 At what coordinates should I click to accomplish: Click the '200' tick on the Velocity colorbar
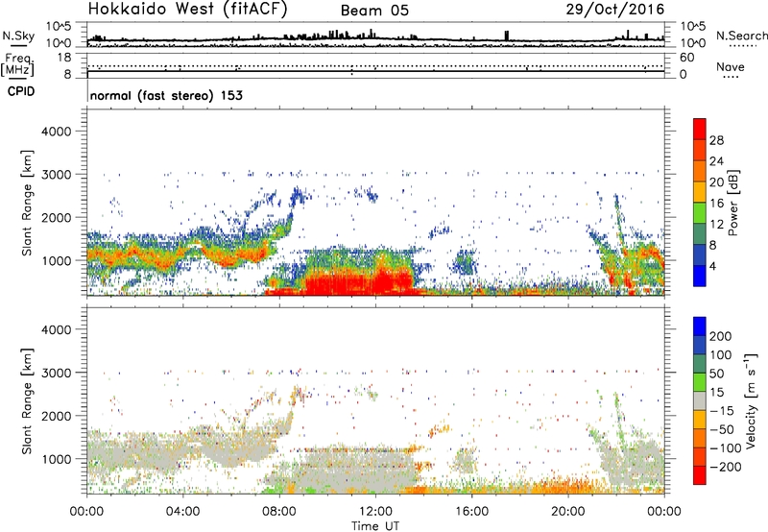[x=721, y=336]
